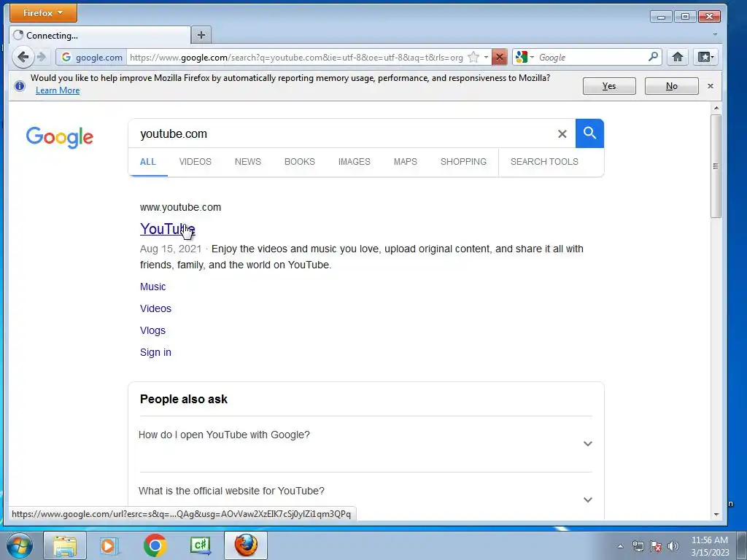The height and width of the screenshot is (560, 747).
Task: Go back with the Firefox back arrow
Action: [x=23, y=57]
